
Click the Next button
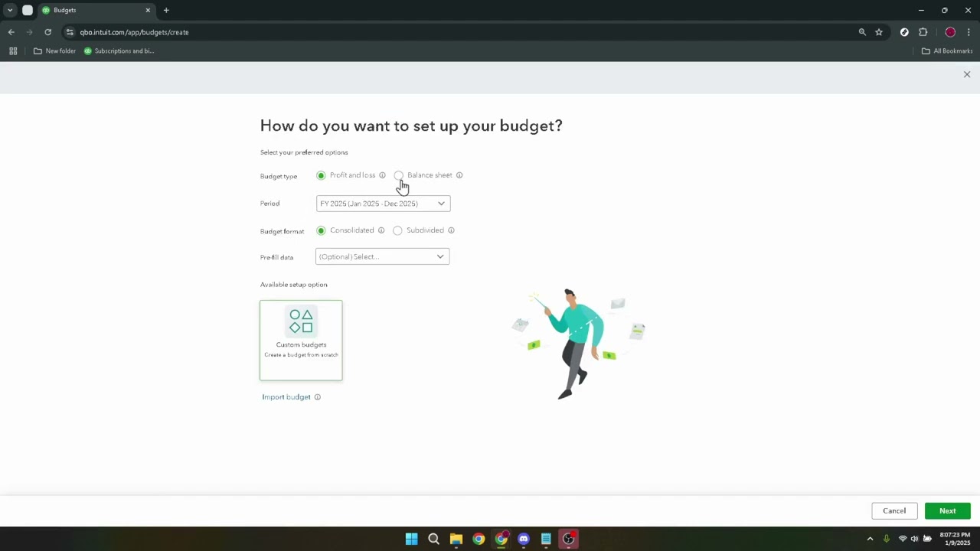(947, 511)
